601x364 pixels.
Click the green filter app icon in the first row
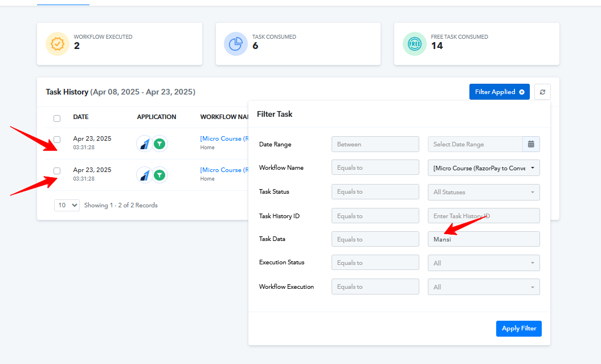pyautogui.click(x=160, y=144)
